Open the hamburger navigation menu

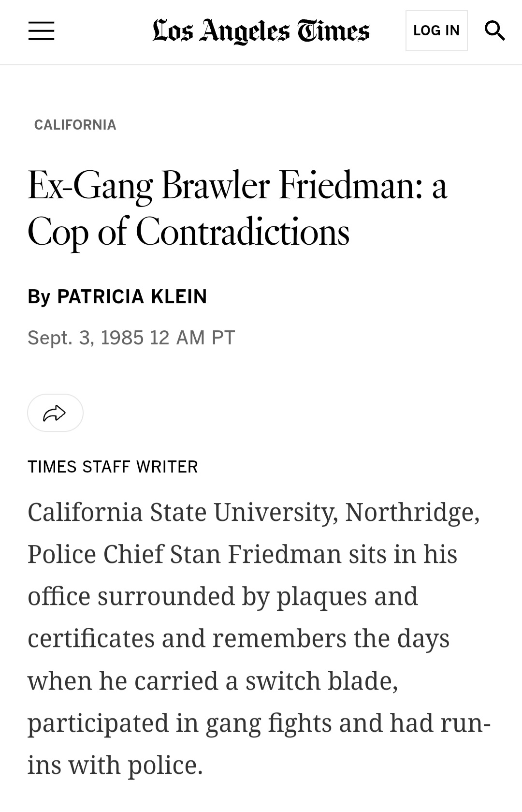click(x=41, y=31)
